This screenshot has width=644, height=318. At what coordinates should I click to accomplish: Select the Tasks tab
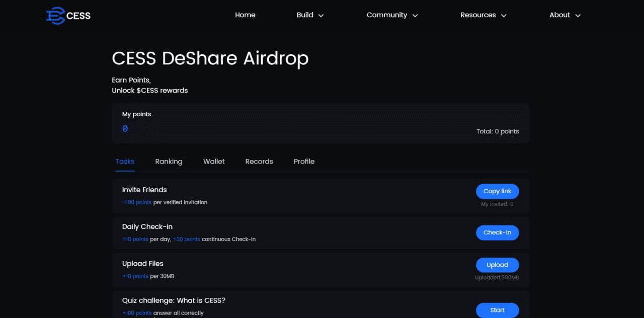pos(125,162)
